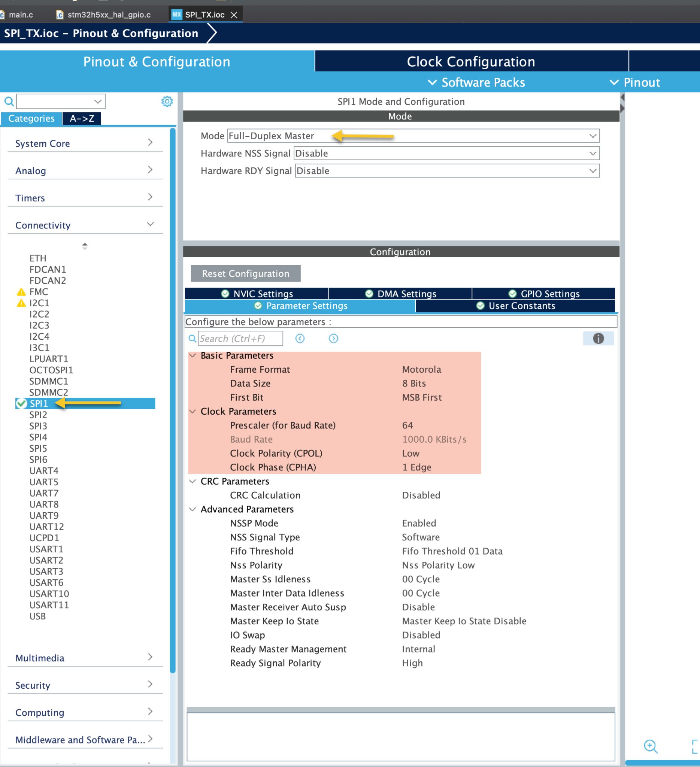The height and width of the screenshot is (767, 700).
Task: Open the GPIO Settings tab
Action: pyautogui.click(x=544, y=294)
